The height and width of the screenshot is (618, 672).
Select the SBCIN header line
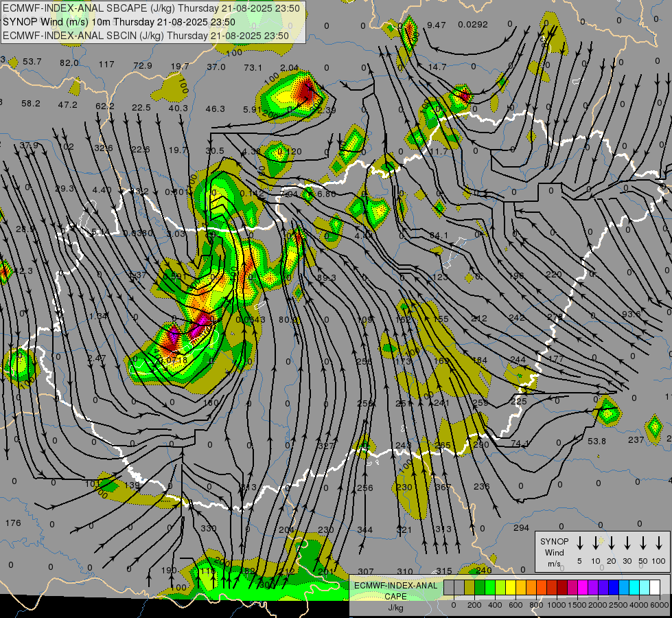click(146, 36)
